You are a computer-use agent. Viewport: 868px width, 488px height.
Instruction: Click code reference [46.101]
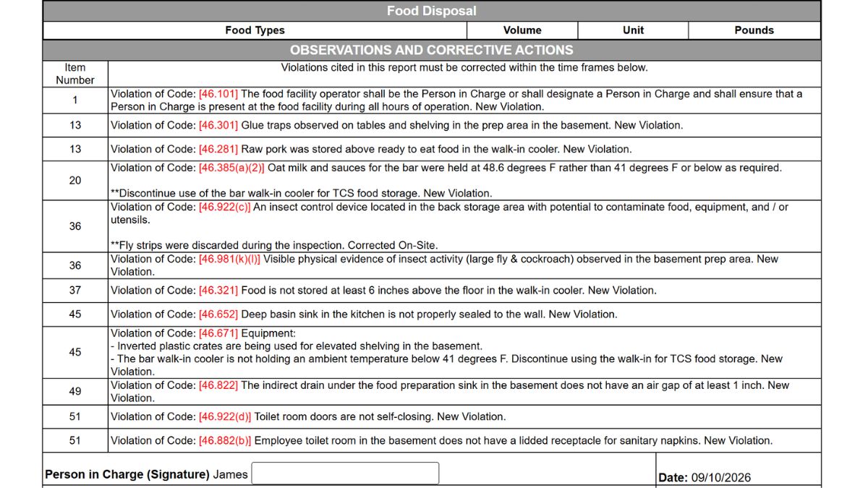[218, 94]
